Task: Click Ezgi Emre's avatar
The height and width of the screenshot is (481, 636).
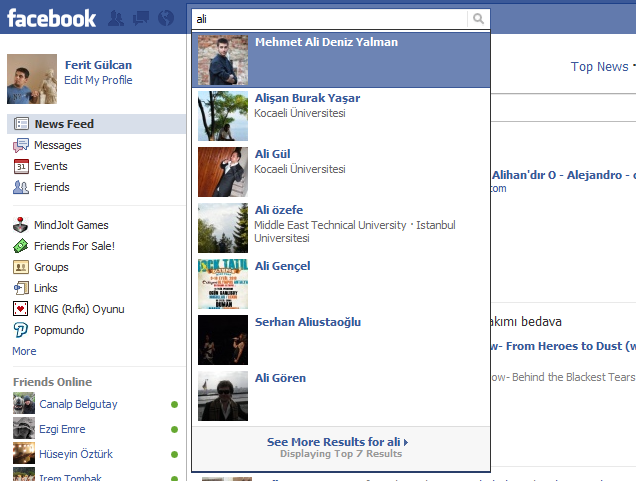Action: pyautogui.click(x=24, y=428)
